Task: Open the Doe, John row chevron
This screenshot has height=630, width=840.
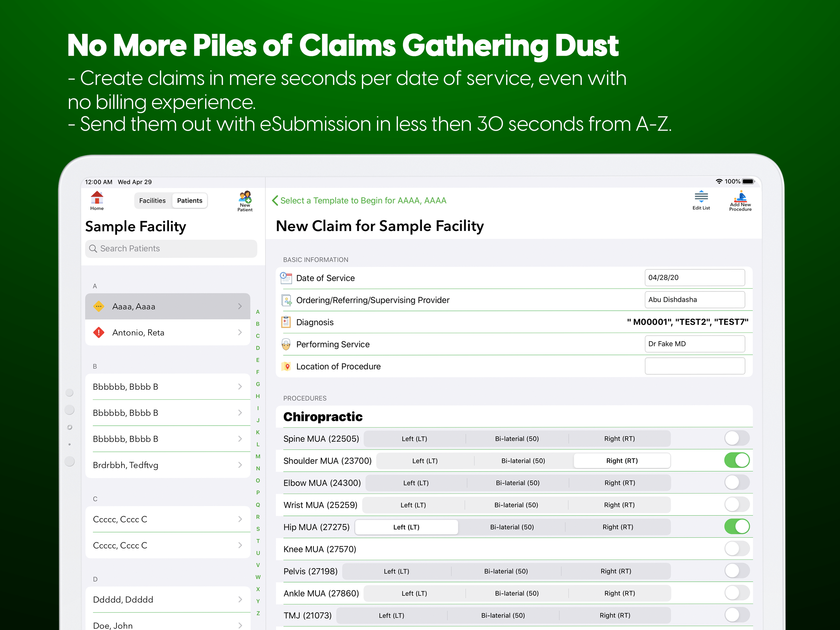Action: 240,625
